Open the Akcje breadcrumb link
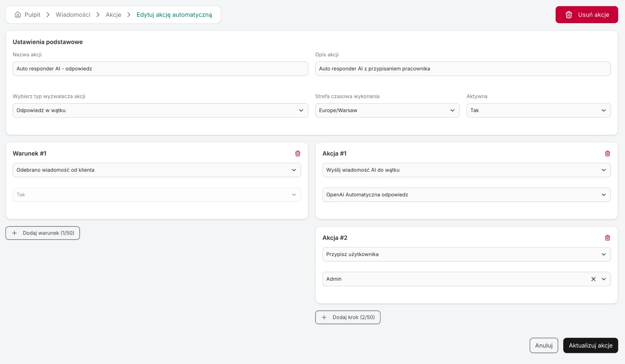Screen dimensions: 625x364 coord(113,15)
